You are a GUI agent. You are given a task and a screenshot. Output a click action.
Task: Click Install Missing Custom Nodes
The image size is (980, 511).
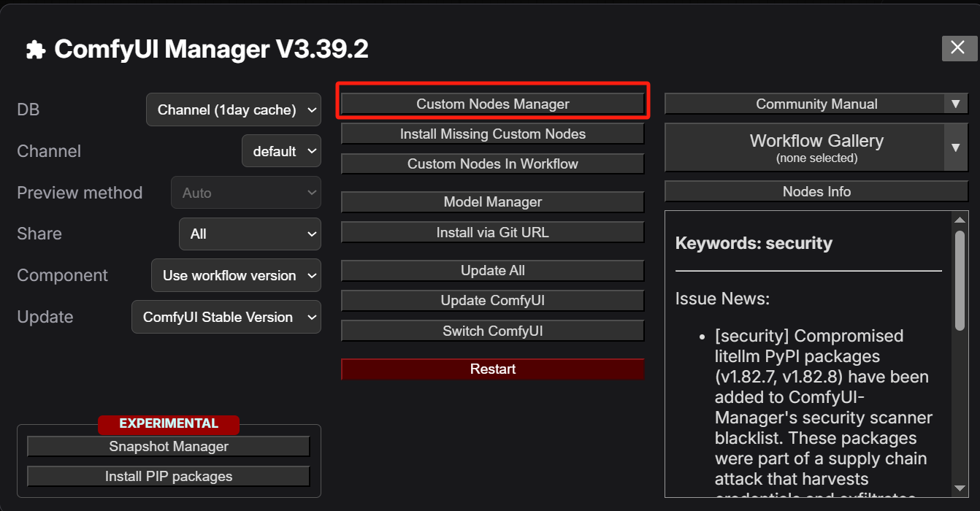point(493,134)
